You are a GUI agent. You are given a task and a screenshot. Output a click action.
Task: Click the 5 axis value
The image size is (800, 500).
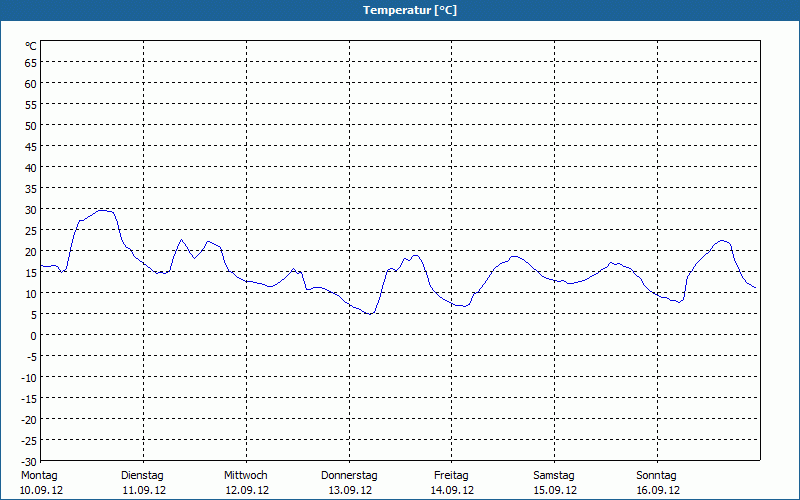pyautogui.click(x=34, y=315)
